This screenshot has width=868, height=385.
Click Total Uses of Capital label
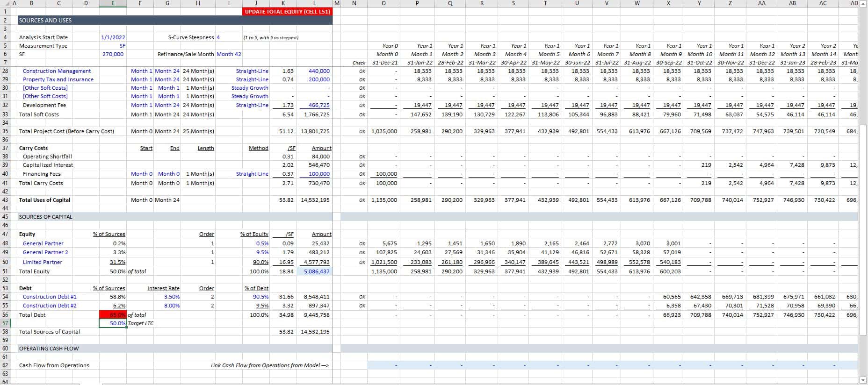click(44, 200)
